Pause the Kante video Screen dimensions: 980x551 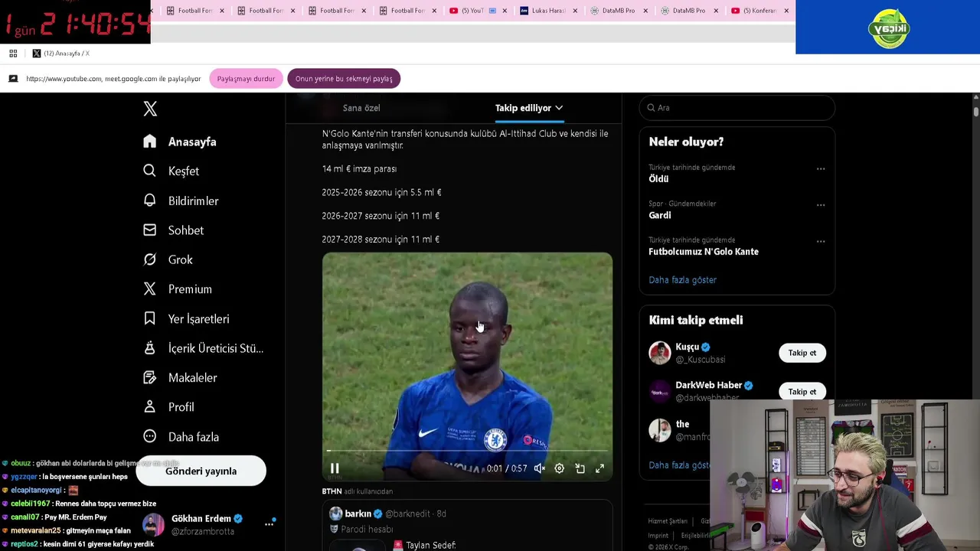tap(335, 468)
